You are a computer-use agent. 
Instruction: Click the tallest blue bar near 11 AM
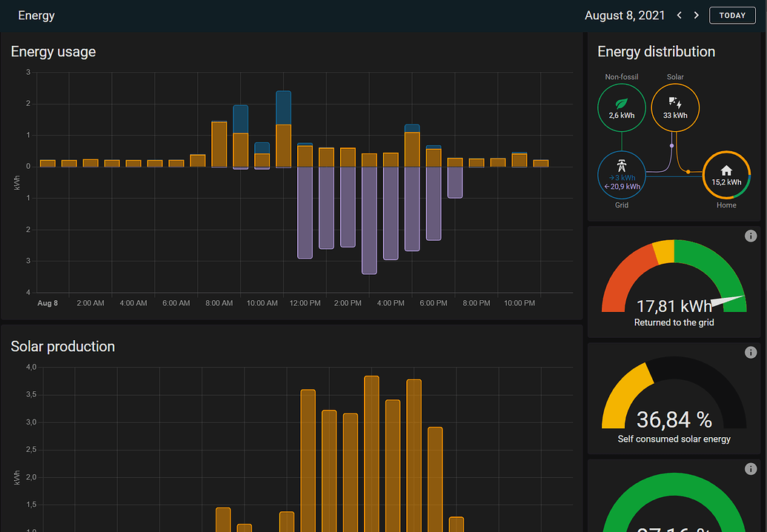click(283, 107)
